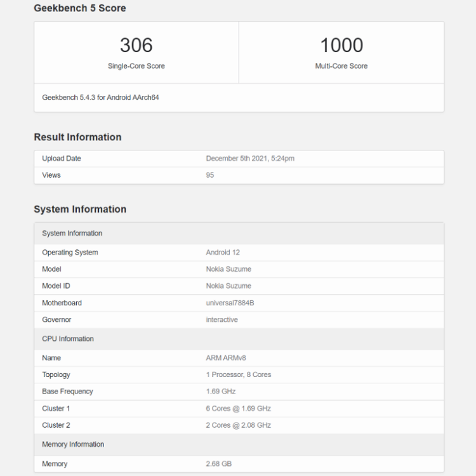
Task: Click the Cluster 2 label
Action: coord(56,425)
